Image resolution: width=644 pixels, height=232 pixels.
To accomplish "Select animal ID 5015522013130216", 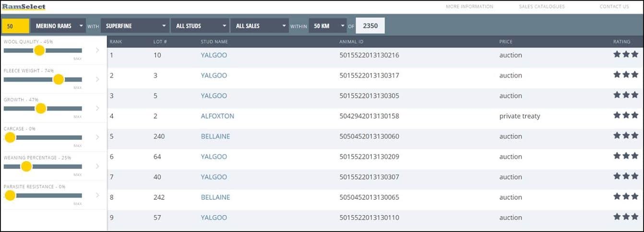I will pos(369,55).
